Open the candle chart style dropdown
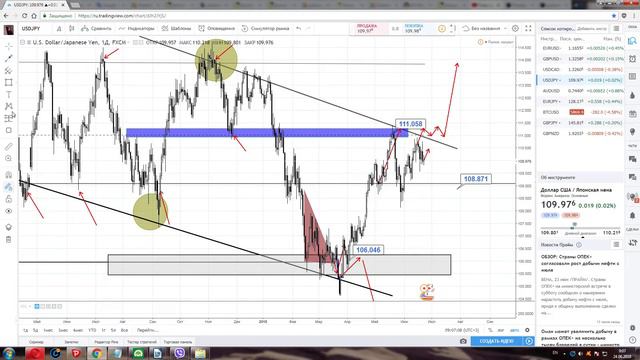 pos(72,29)
